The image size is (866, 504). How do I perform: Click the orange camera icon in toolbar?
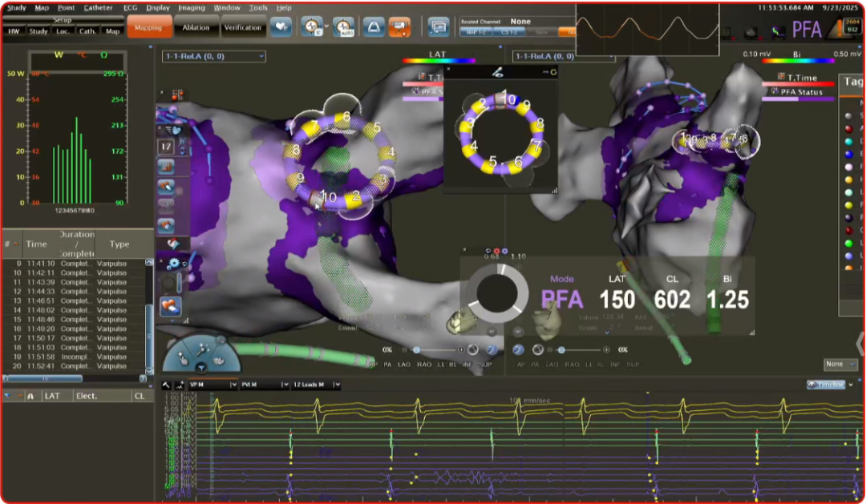coord(399,26)
